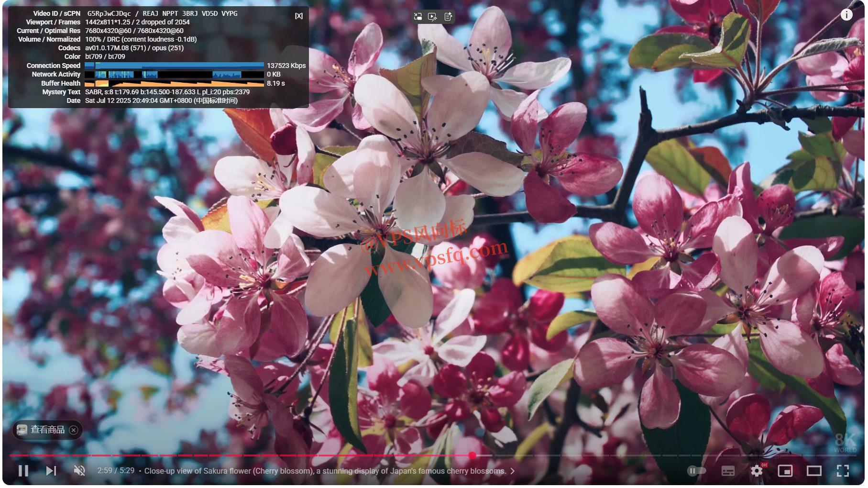Expand the chapter list chevron
868x488 pixels.
[512, 471]
